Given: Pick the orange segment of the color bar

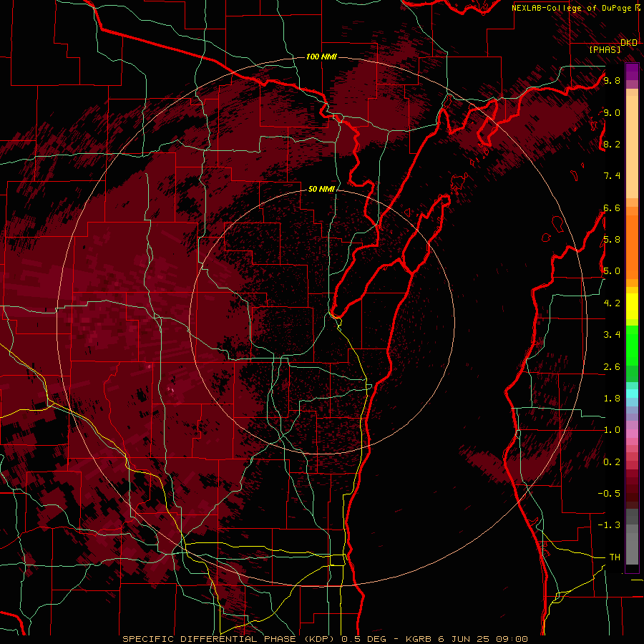Looking at the screenshot, I should pyautogui.click(x=632, y=246).
